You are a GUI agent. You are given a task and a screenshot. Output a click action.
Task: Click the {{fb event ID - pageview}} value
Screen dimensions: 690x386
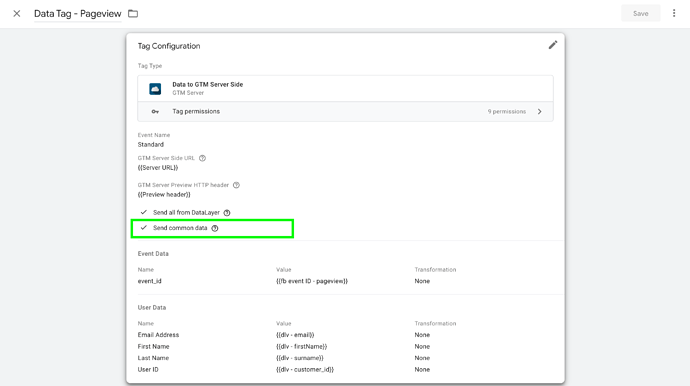(x=312, y=281)
